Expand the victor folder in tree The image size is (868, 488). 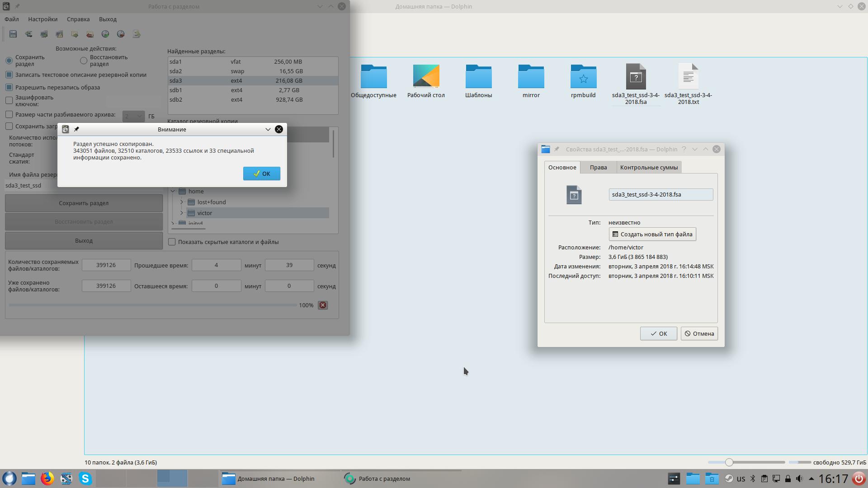click(182, 213)
